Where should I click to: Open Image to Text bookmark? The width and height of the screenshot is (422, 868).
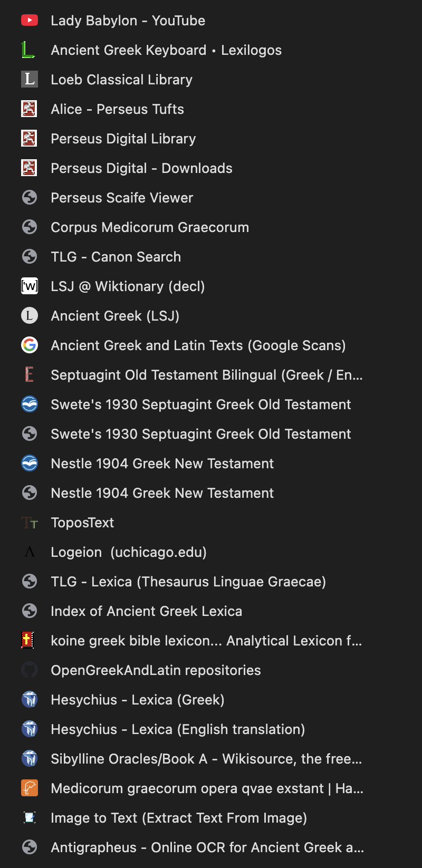coord(179,818)
